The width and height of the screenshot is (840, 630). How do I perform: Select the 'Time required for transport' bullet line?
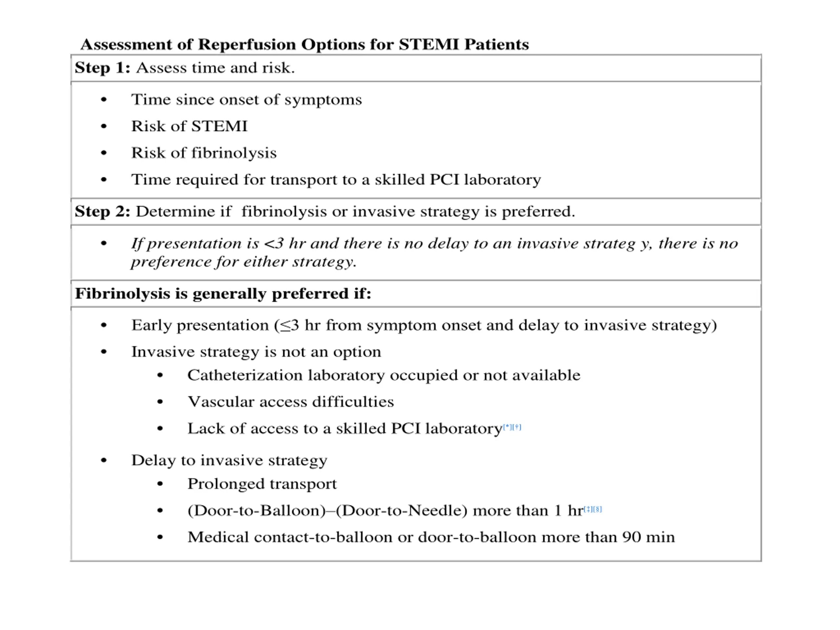pyautogui.click(x=336, y=179)
